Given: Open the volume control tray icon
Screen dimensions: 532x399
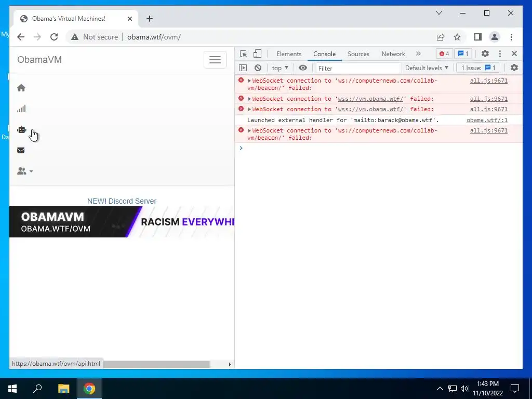Looking at the screenshot, I should pos(464,389).
